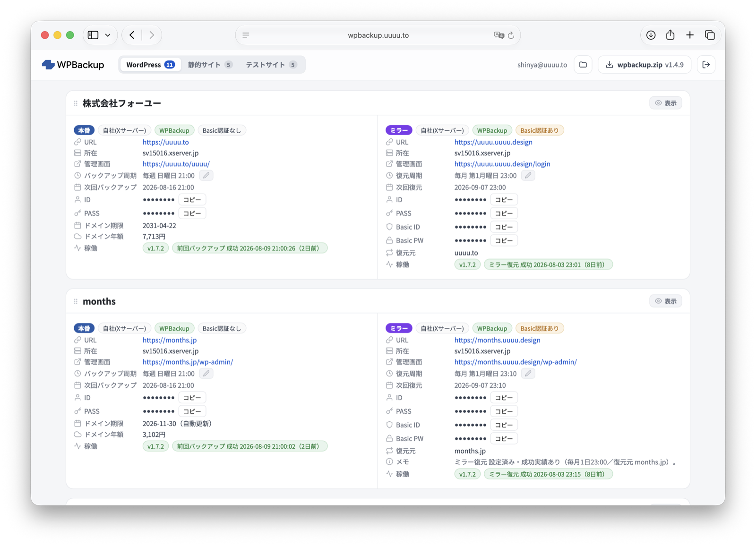The image size is (756, 546).
Task: Click the 株式会社フォーユー card title
Action: (x=122, y=103)
